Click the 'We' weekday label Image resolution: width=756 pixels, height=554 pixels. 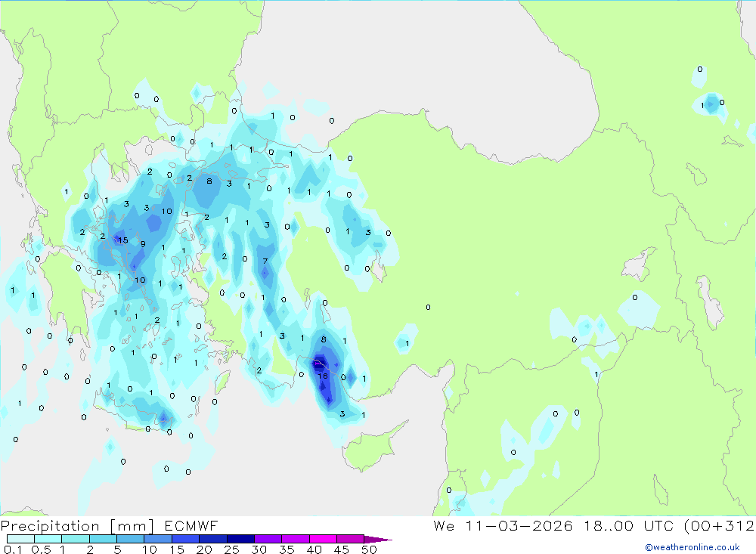pyautogui.click(x=444, y=526)
